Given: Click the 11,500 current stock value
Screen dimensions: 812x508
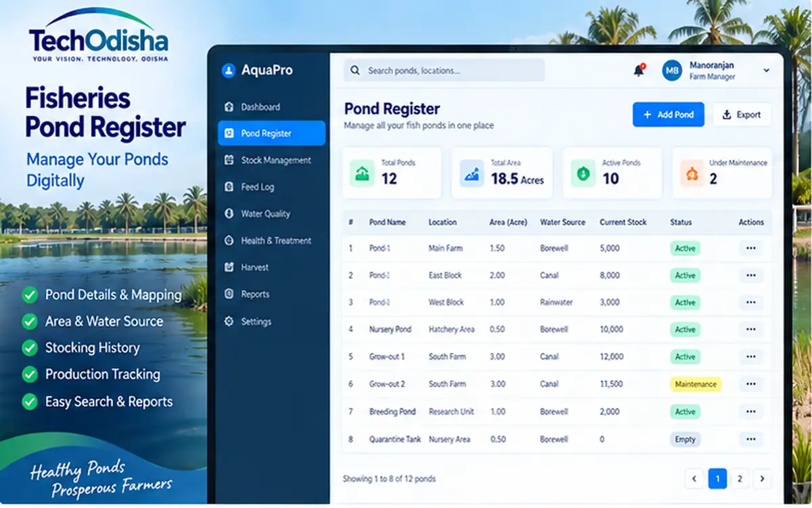Looking at the screenshot, I should click(x=612, y=384).
